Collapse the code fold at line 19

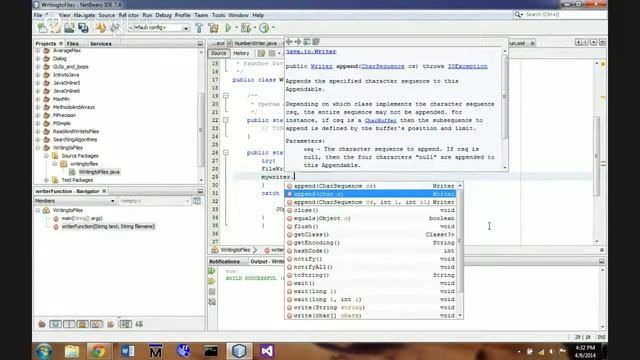tap(225, 96)
